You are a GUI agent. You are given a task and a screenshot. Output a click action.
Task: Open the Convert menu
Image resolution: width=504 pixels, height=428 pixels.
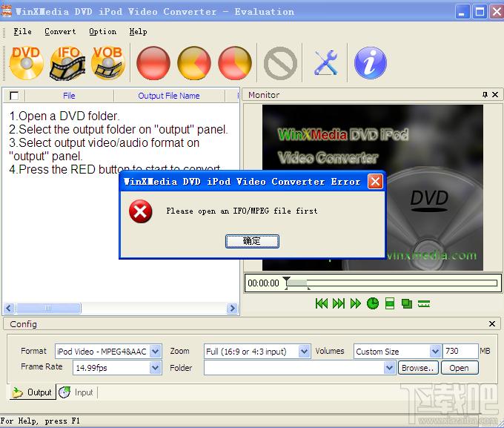[x=60, y=32]
